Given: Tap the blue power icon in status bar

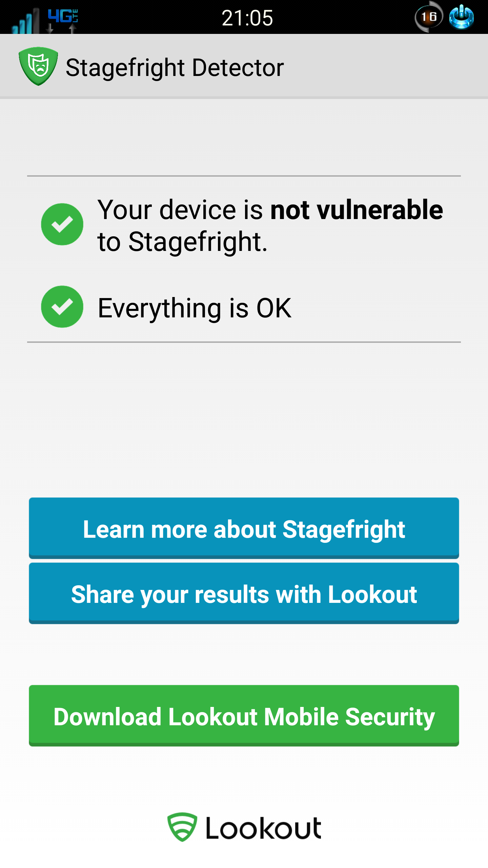Looking at the screenshot, I should tap(461, 17).
